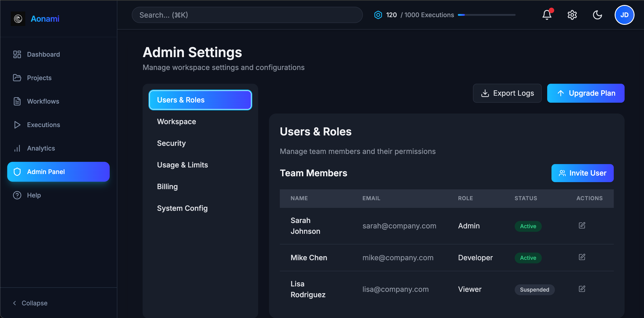Click the Export Logs button
Viewport: 644px width, 318px height.
point(507,93)
